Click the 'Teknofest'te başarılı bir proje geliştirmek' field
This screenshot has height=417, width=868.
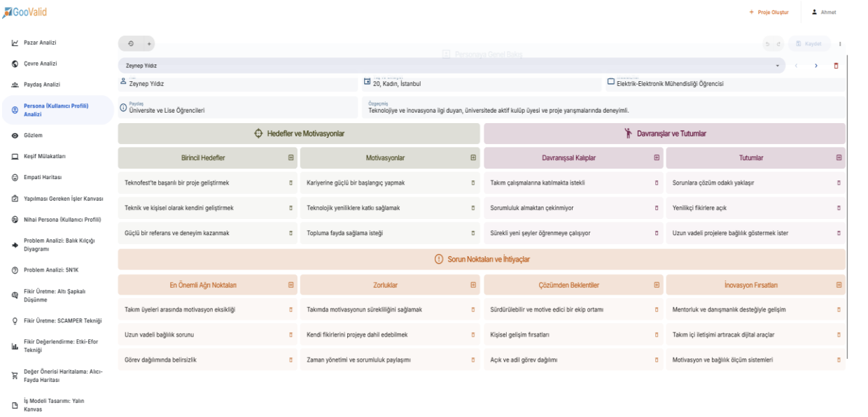[x=202, y=183]
